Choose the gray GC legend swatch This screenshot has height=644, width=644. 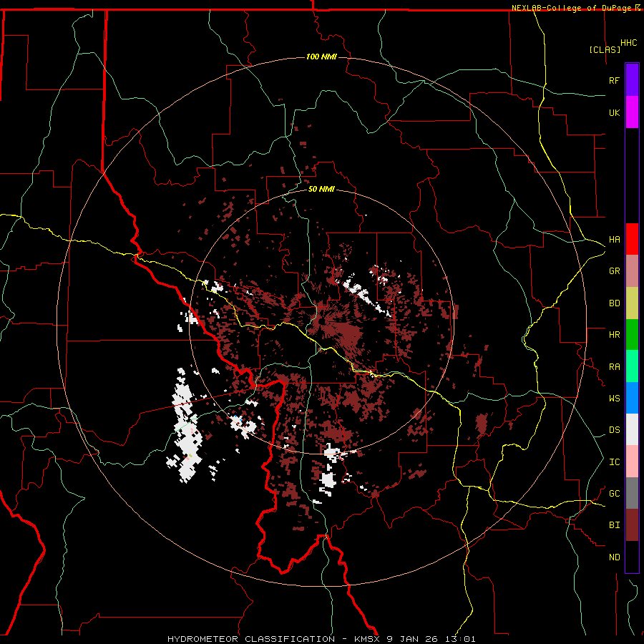[632, 493]
